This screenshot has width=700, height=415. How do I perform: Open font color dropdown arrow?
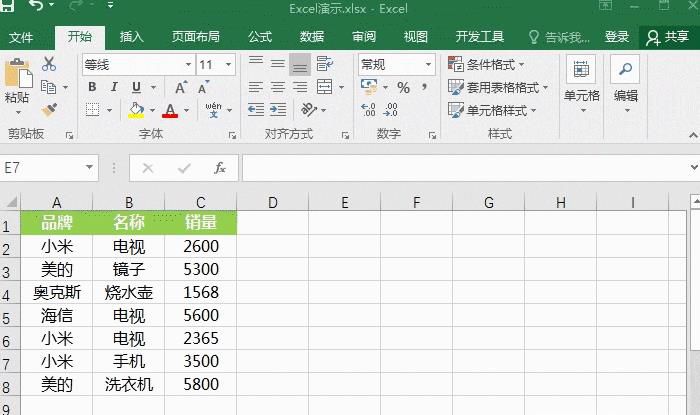[x=187, y=110]
